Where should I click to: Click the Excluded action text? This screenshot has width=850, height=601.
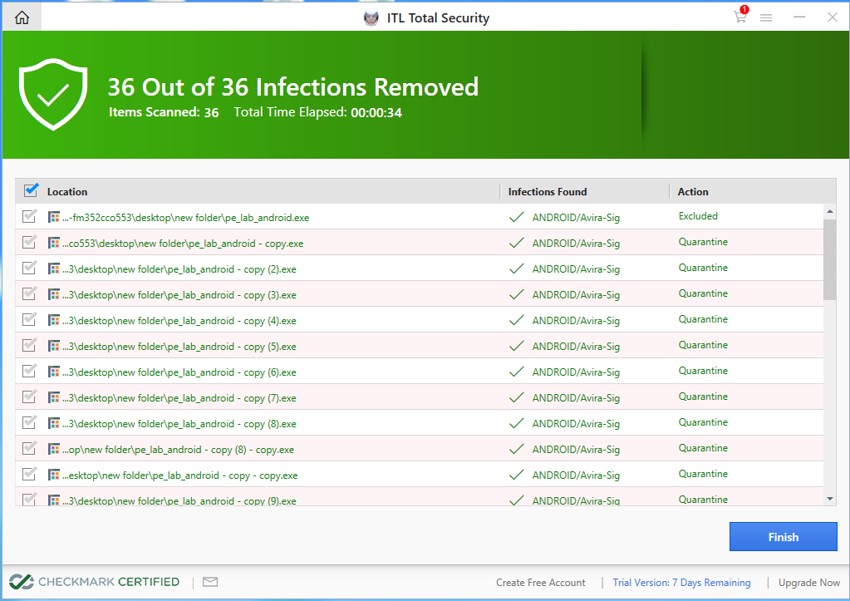pyautogui.click(x=698, y=216)
